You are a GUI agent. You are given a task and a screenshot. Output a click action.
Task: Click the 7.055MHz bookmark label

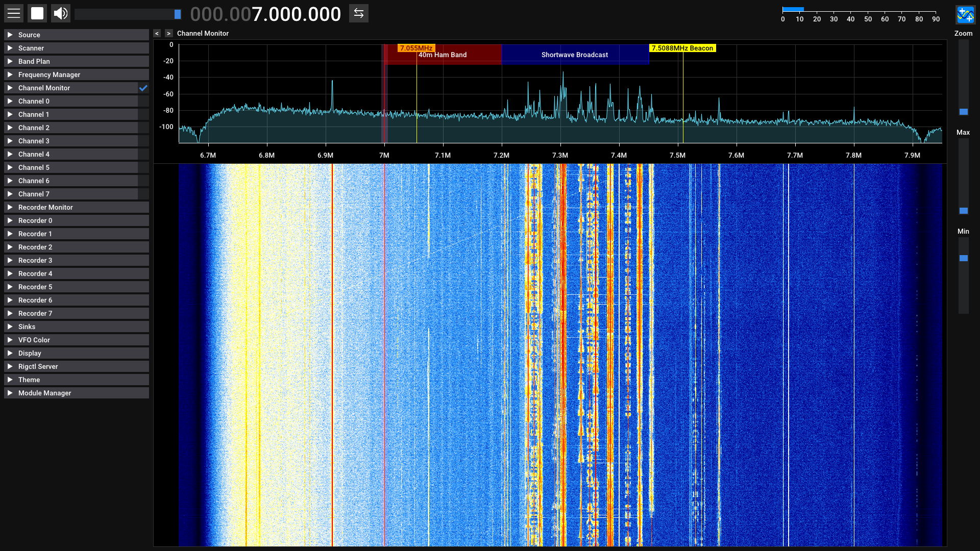point(416,48)
